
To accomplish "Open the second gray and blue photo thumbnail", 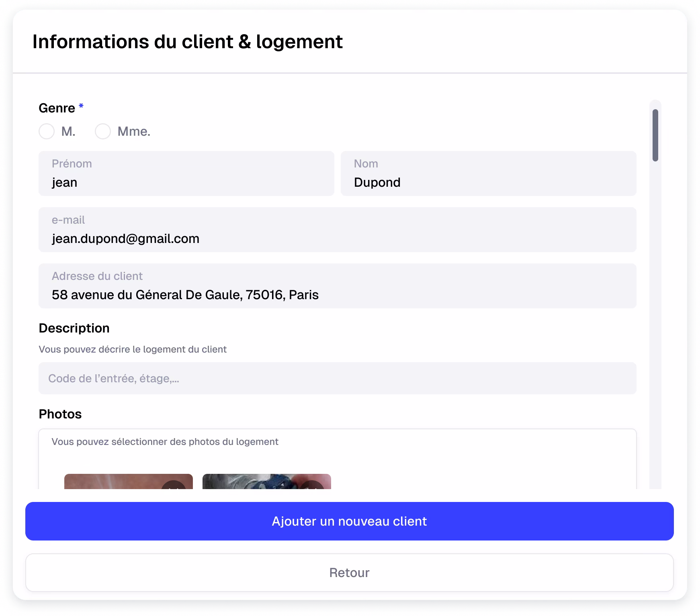I will click(x=267, y=481).
